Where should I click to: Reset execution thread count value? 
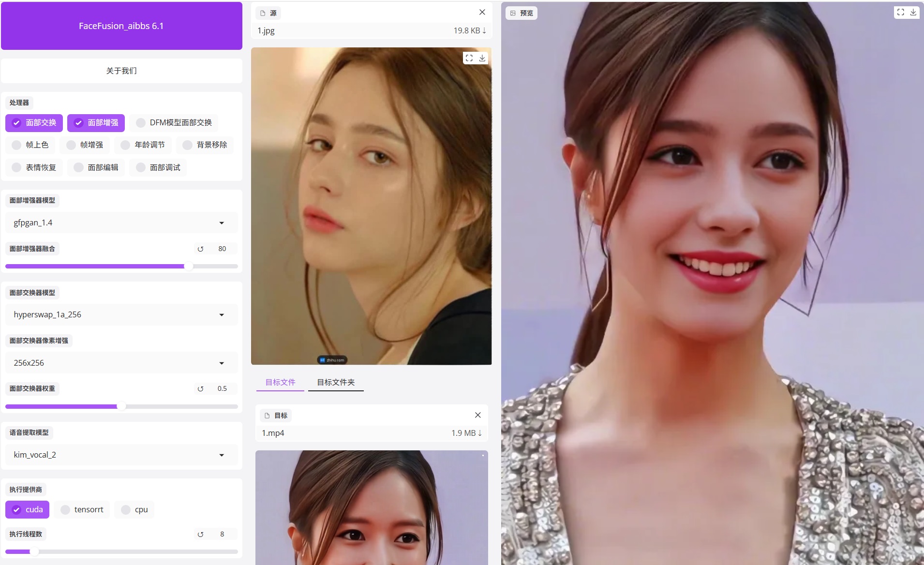click(200, 535)
